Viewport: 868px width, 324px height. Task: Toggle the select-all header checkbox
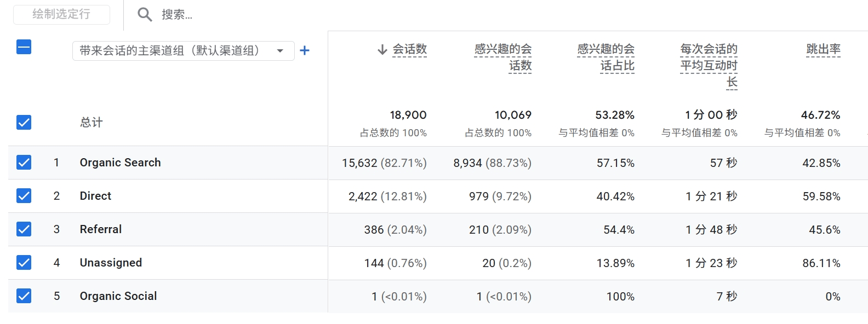[24, 47]
